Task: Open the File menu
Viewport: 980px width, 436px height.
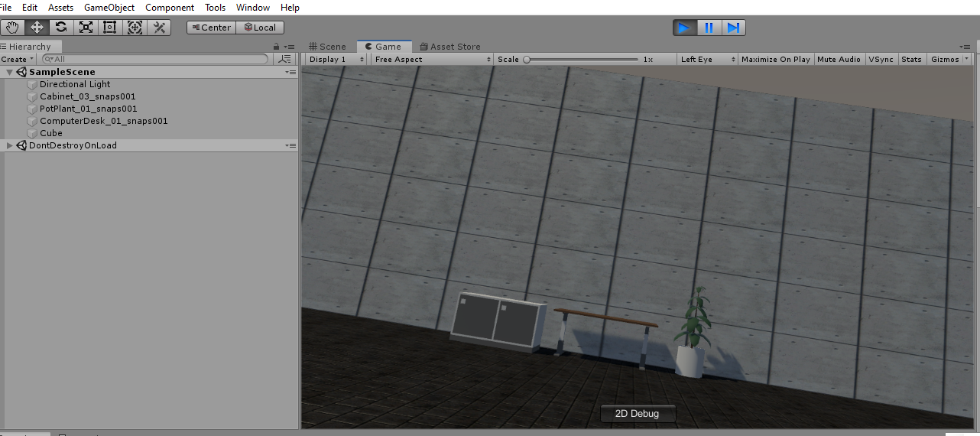Action: [x=5, y=8]
